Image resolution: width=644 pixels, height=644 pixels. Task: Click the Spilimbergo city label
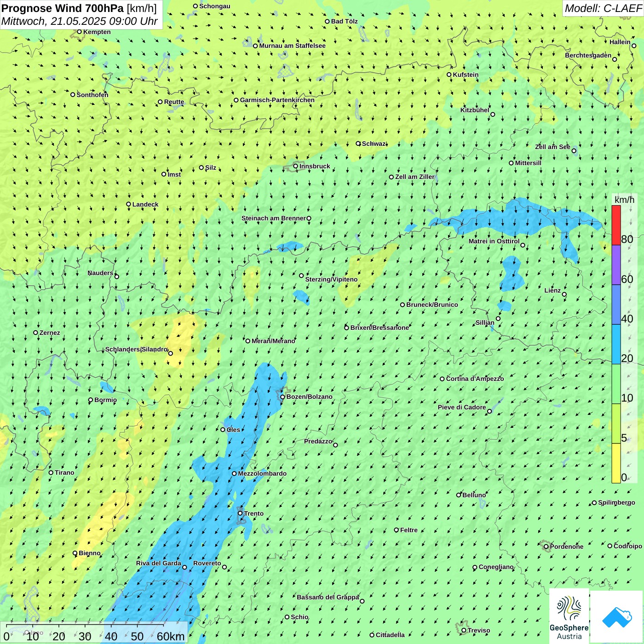pyautogui.click(x=616, y=502)
